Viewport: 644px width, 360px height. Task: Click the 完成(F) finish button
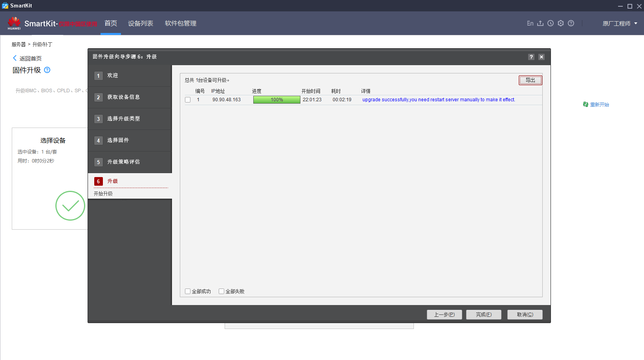pyautogui.click(x=484, y=314)
